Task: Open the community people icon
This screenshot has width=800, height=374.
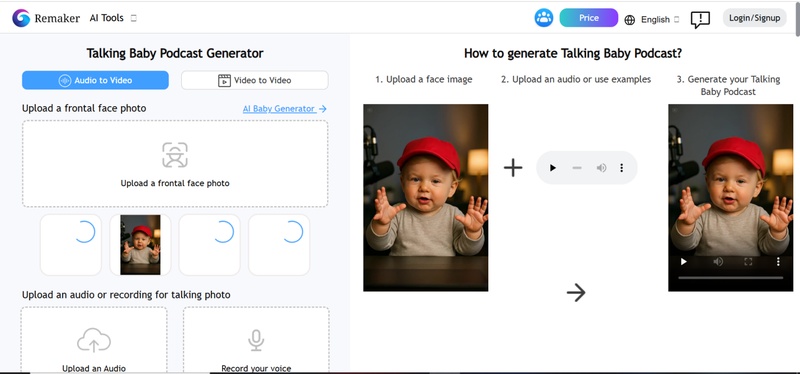Action: tap(544, 18)
